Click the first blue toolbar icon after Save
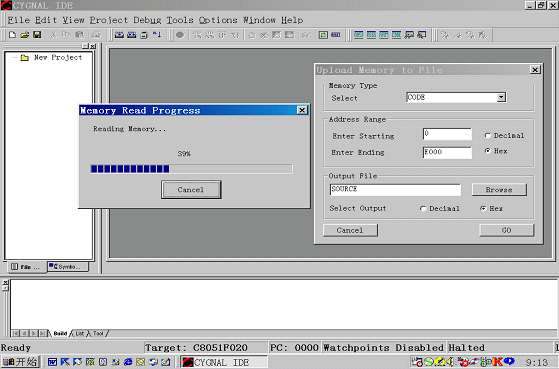Screen dimensions: 559x369 point(119,35)
